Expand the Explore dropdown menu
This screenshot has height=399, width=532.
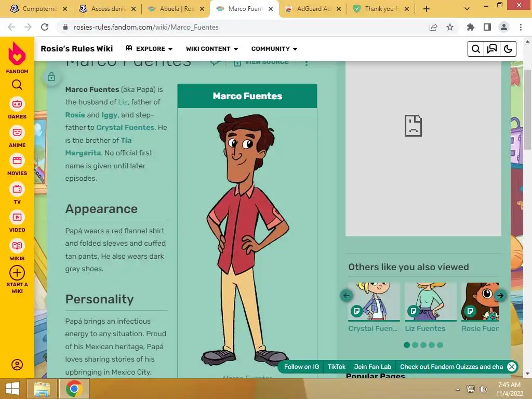tap(149, 49)
